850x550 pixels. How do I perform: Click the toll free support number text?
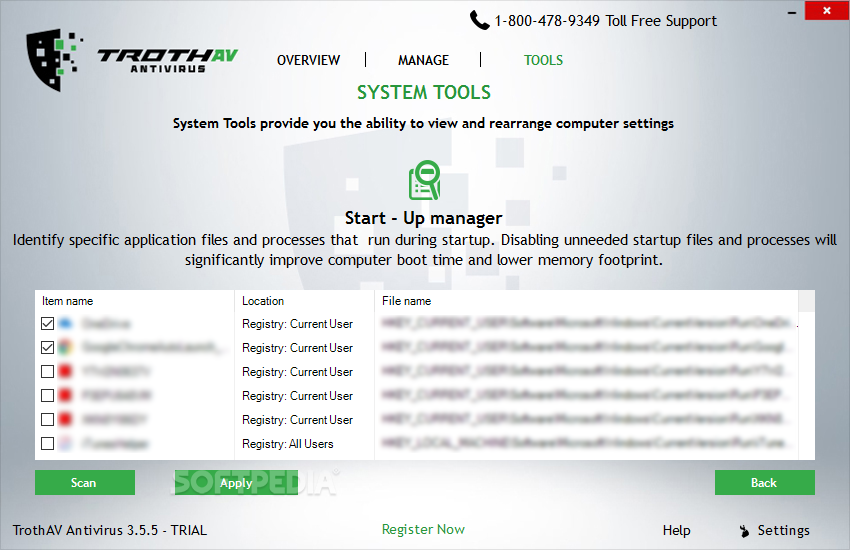click(606, 21)
